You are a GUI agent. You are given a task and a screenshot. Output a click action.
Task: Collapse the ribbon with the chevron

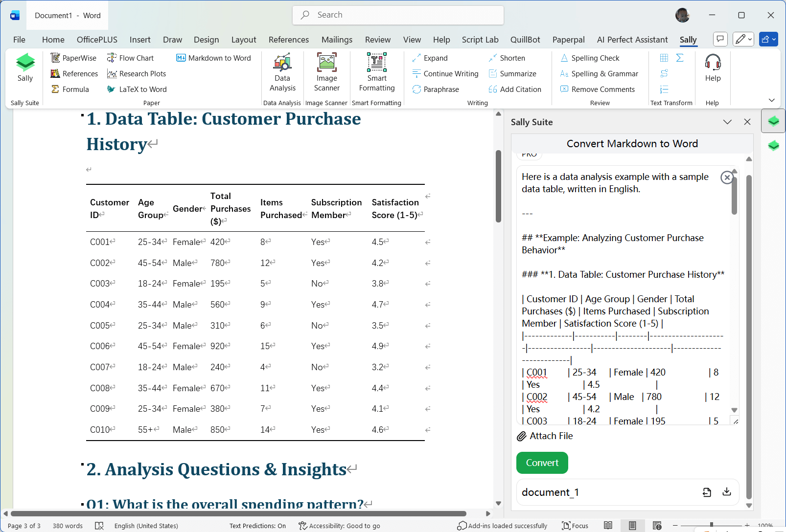772,99
